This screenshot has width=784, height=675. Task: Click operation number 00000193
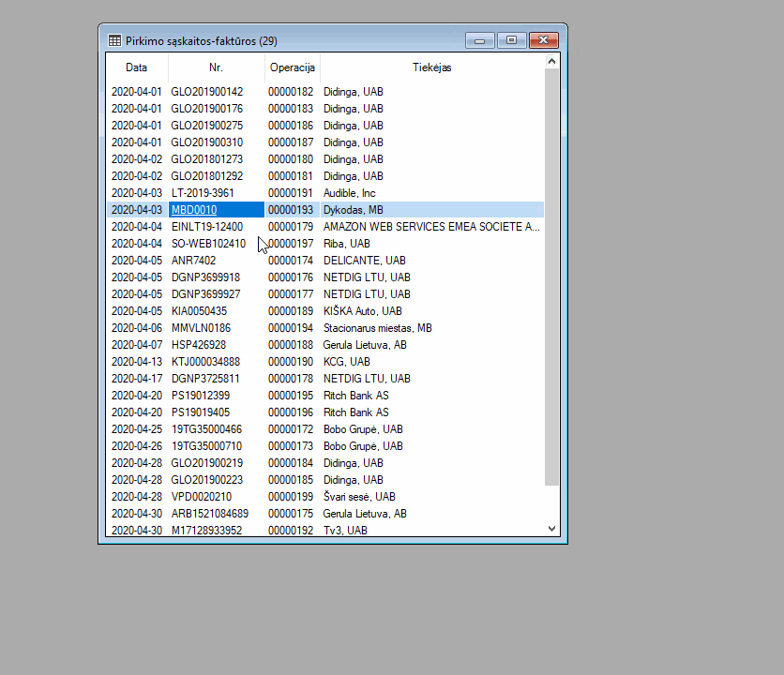point(291,210)
